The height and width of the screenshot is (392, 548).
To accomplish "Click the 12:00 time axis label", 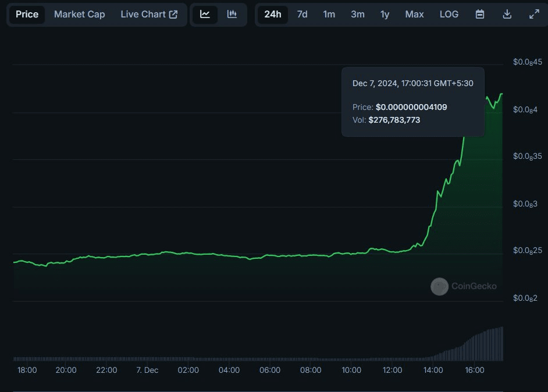I will tap(392, 370).
